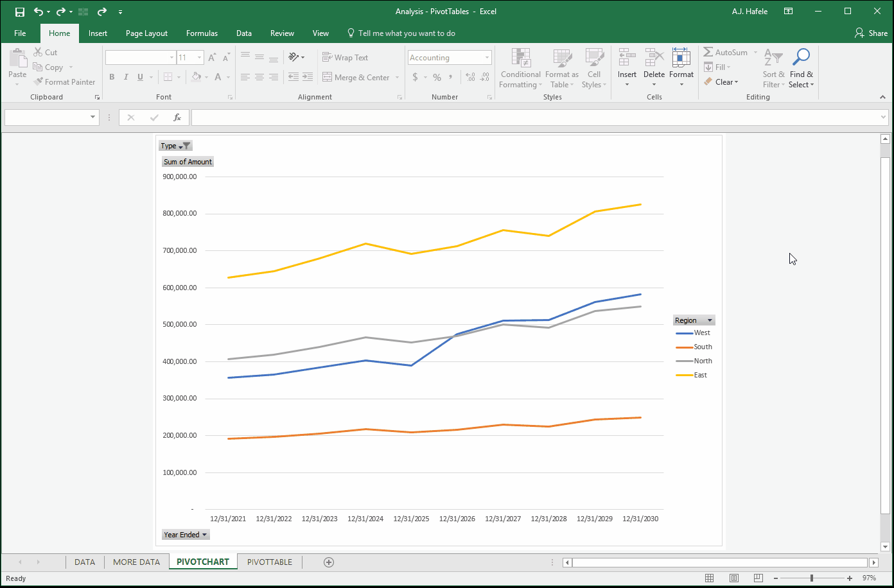Switch to the Page Layout tab
894x588 pixels.
click(x=146, y=33)
